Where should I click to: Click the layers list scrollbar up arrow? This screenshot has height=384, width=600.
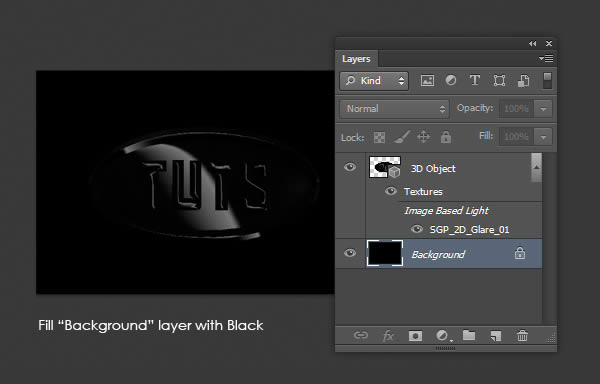click(x=536, y=167)
